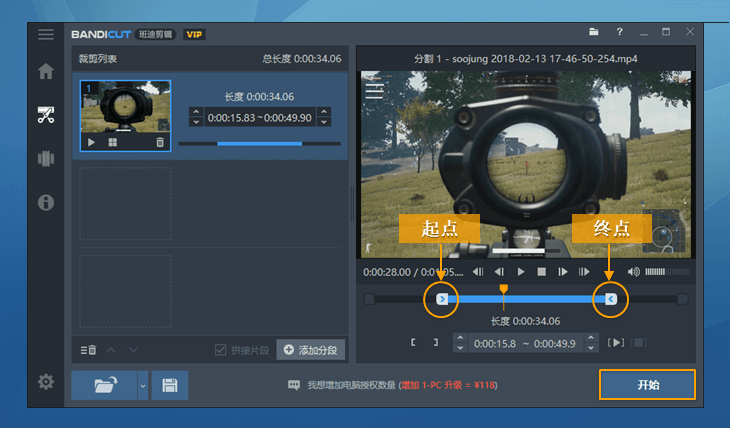Increase the start time 0:00:15.8 stepper
Image resolution: width=730 pixels, height=428 pixels.
pyautogui.click(x=460, y=338)
